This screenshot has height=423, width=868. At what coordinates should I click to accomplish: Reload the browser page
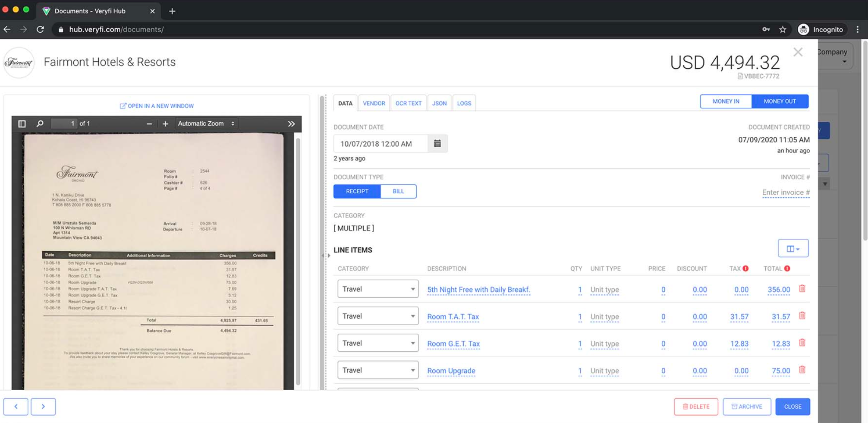(x=41, y=29)
